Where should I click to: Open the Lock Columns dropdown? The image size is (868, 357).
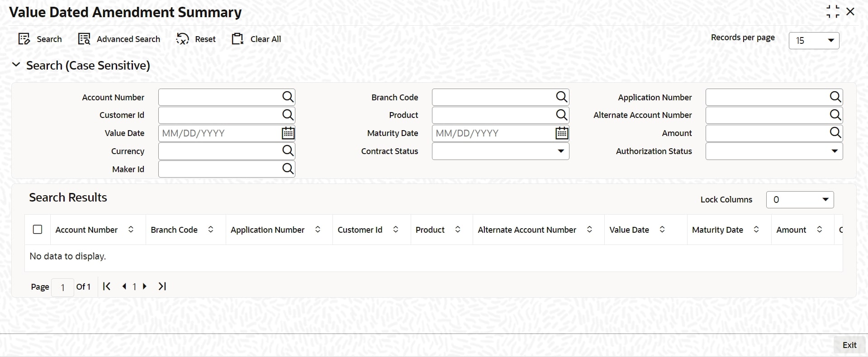[800, 200]
